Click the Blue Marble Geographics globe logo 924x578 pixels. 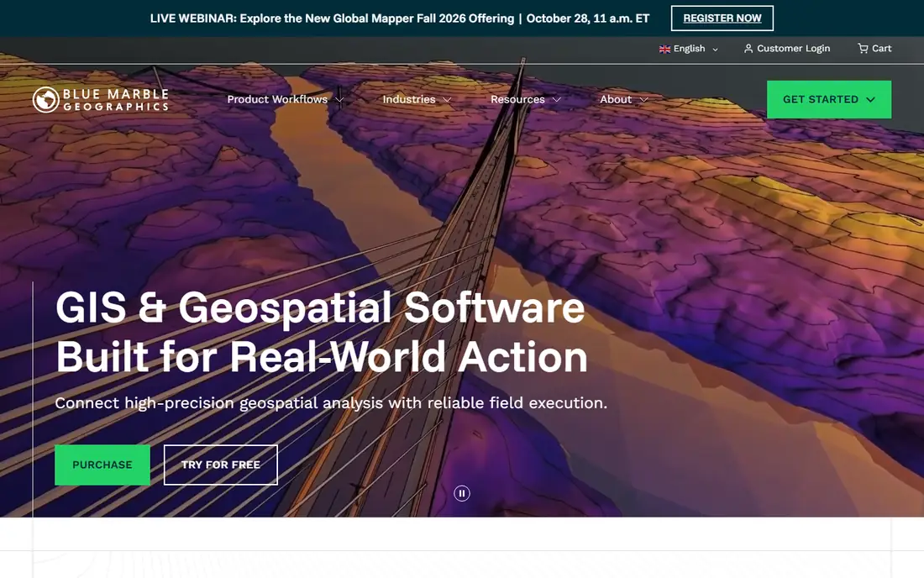click(46, 100)
